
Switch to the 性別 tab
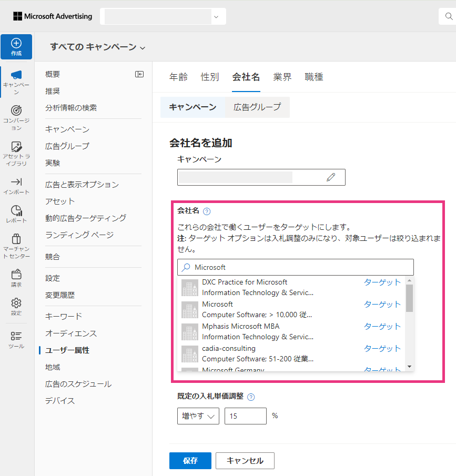tap(210, 77)
